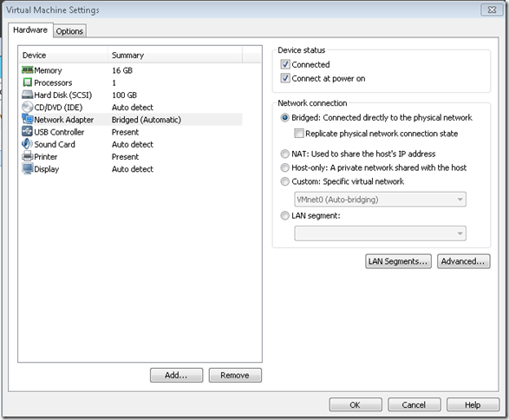This screenshot has height=420, width=509.
Task: Select the Display row label
Action: click(47, 169)
